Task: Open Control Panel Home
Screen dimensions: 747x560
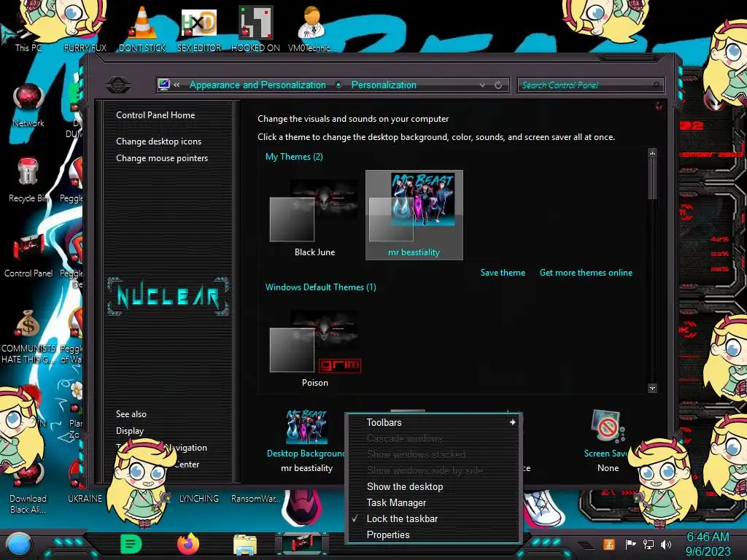Action: click(x=155, y=114)
